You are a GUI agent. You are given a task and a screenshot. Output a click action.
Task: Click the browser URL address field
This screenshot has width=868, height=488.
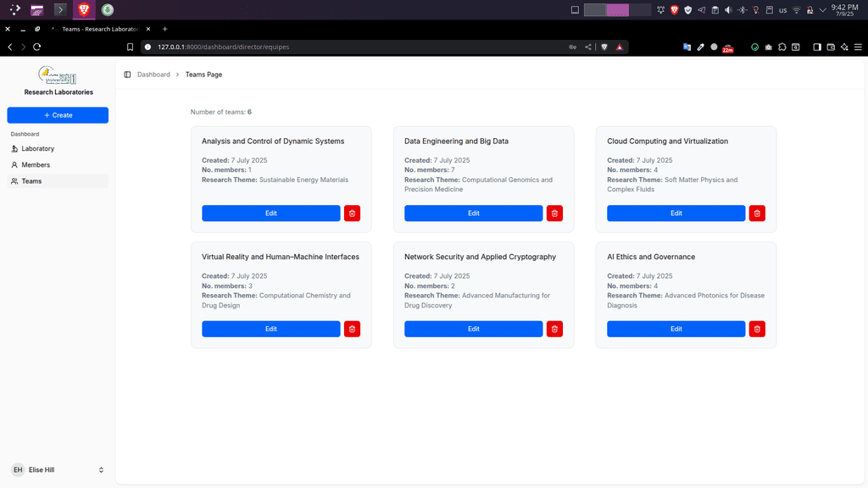coord(339,47)
